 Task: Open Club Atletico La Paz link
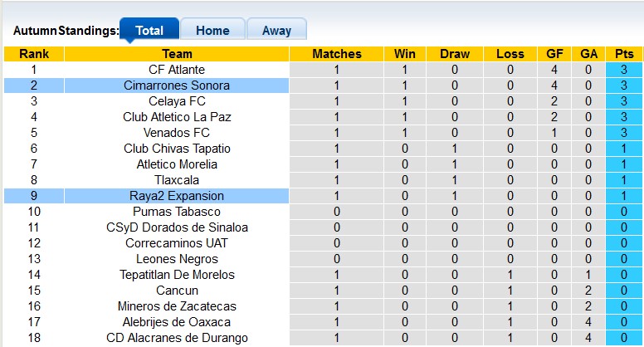click(177, 117)
